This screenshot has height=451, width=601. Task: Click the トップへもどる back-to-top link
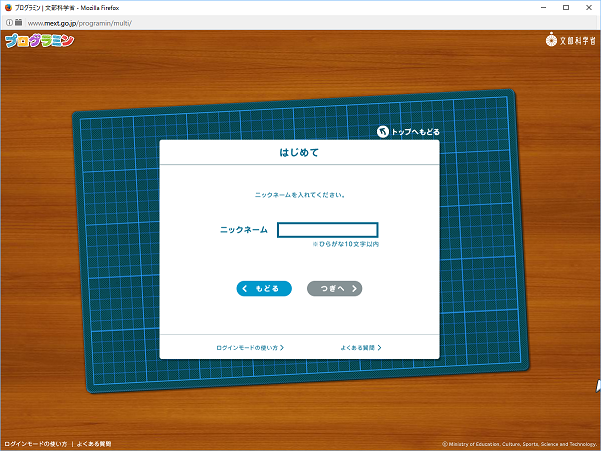(408, 132)
